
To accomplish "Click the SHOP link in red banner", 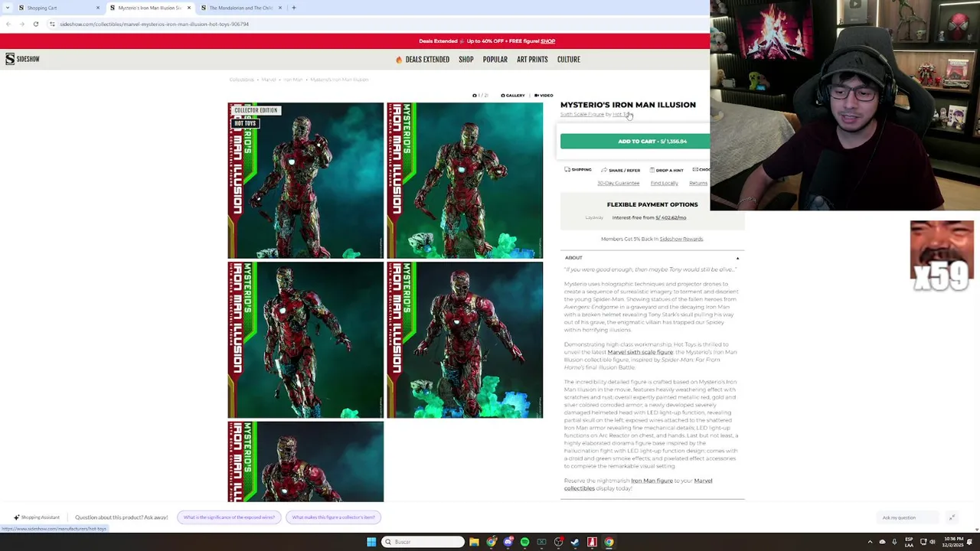I will [x=548, y=41].
